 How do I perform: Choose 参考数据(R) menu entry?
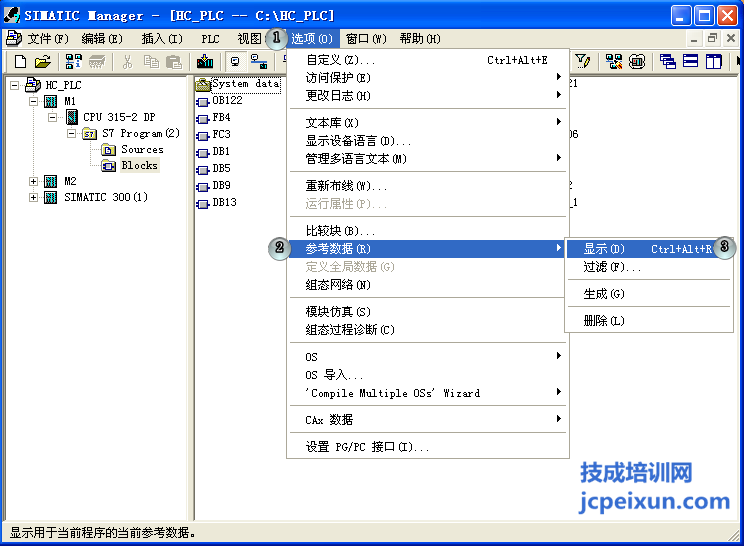428,249
